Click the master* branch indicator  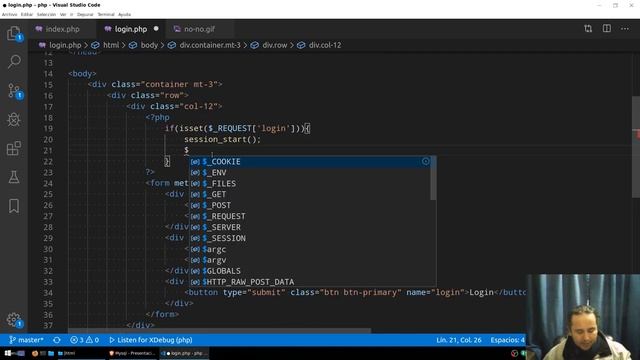26,340
